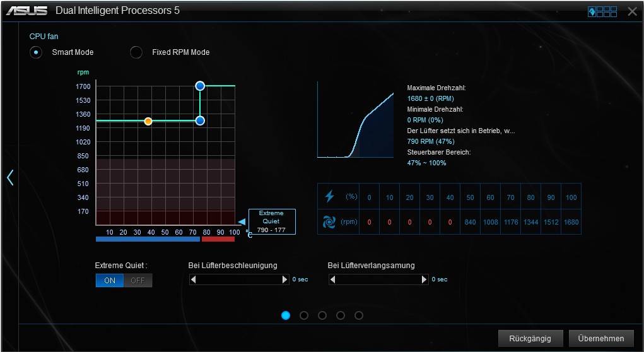Click the red temperature range bar
This screenshot has width=644, height=352.
(x=218, y=239)
